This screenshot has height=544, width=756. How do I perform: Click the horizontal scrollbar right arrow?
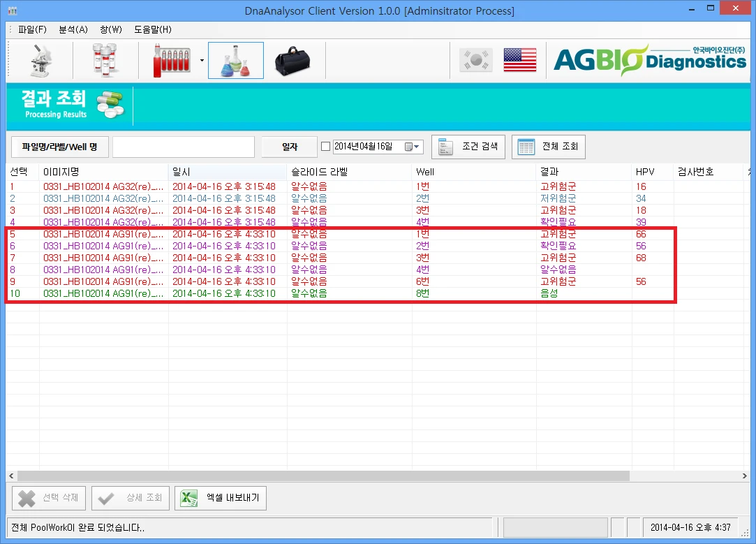[744, 476]
